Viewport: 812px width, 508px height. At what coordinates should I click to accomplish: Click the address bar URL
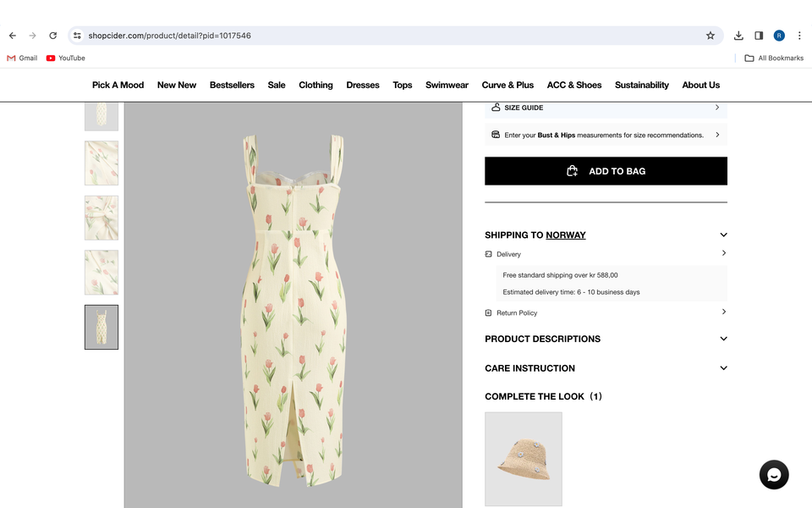[169, 36]
